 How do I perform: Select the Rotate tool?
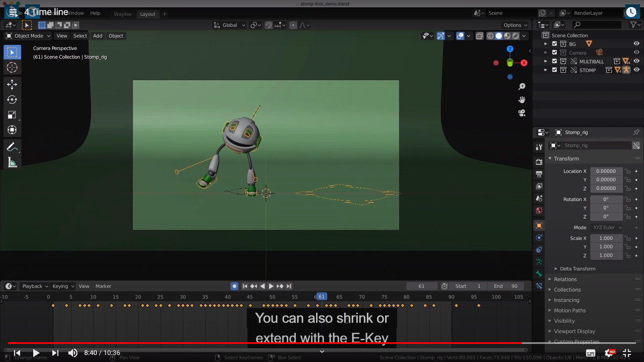click(x=12, y=100)
